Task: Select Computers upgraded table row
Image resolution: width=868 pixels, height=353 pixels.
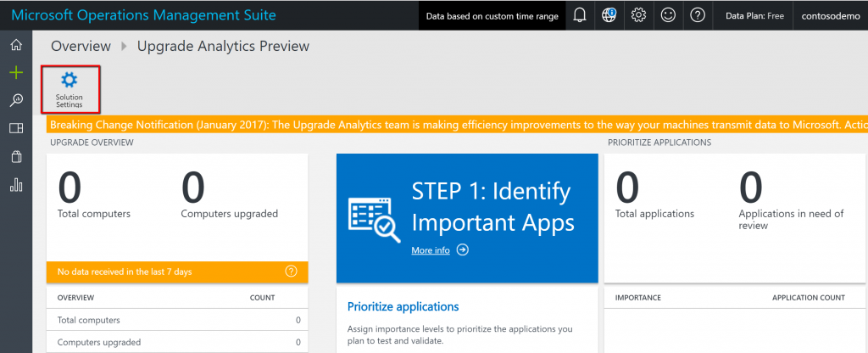Action: click(x=177, y=342)
